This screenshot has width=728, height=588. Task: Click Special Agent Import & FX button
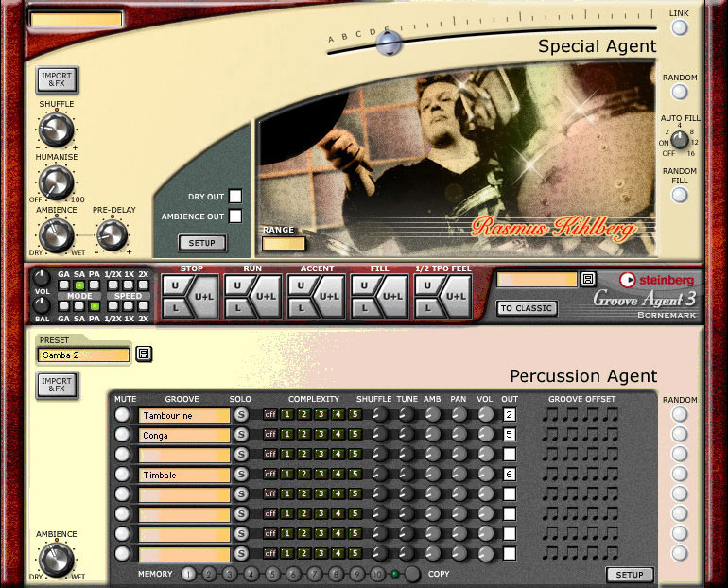tap(57, 79)
